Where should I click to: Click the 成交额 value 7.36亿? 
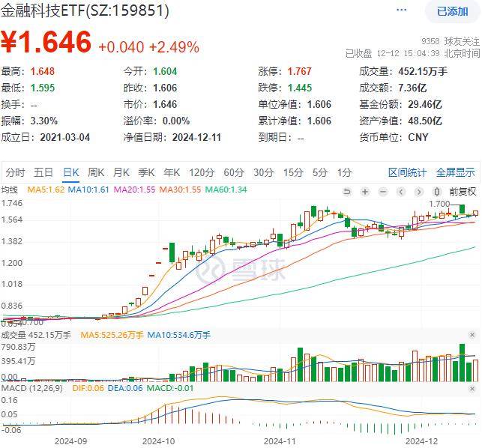coord(412,88)
